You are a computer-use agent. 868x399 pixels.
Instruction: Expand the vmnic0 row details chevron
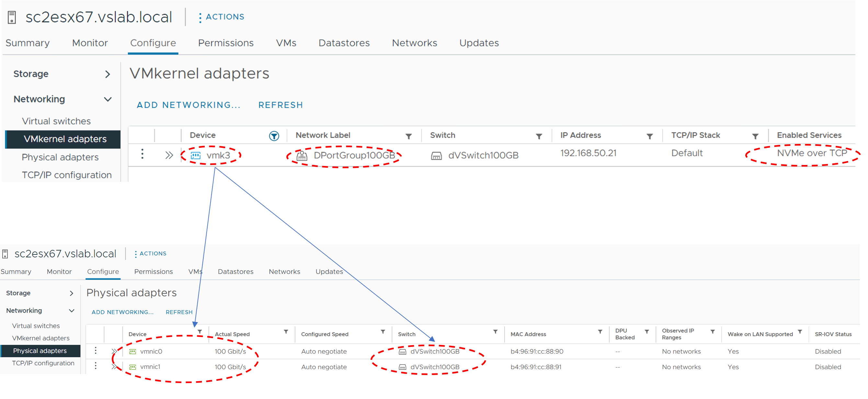click(114, 351)
